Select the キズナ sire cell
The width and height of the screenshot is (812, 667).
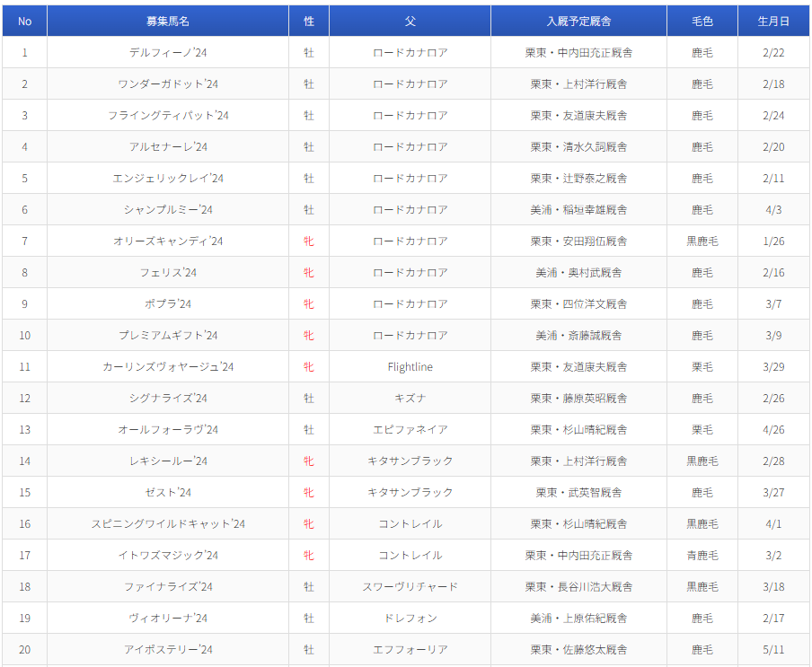click(x=410, y=399)
